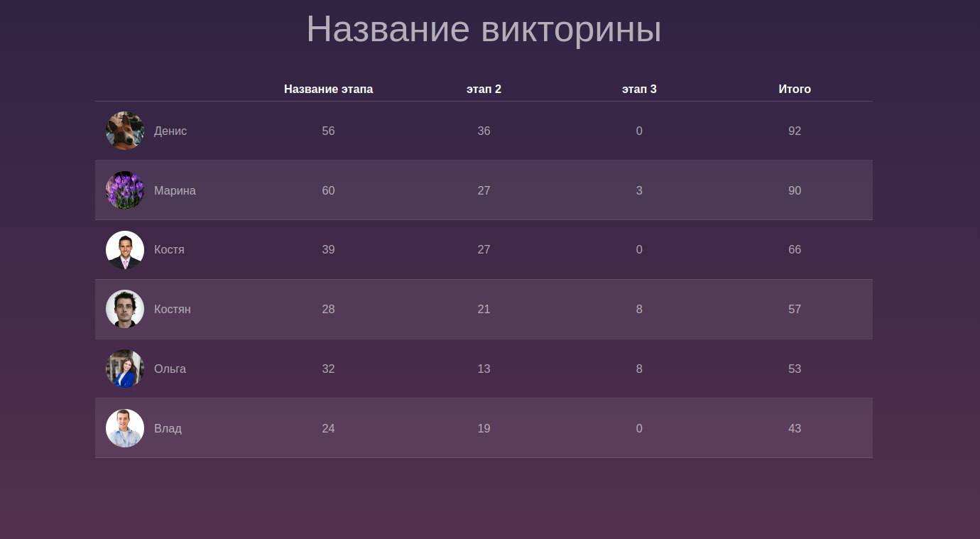Click Влад's total score 43

coord(795,429)
